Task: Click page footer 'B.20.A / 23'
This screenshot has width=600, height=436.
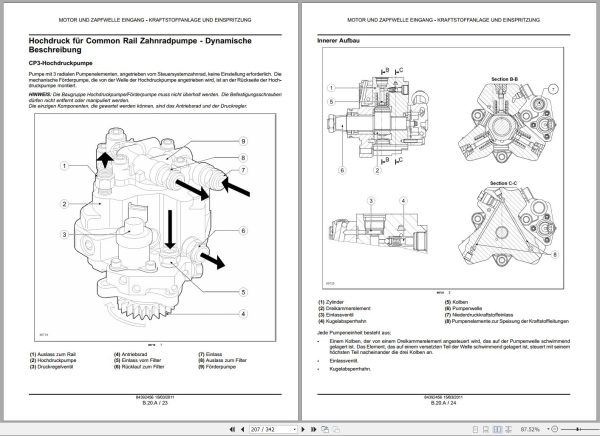Action: 155,403
